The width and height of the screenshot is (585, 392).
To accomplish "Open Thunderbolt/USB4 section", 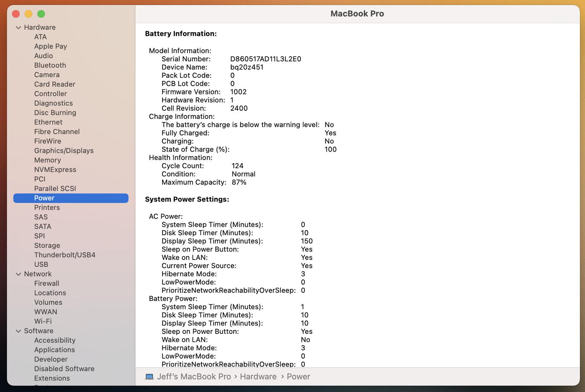I will (65, 255).
